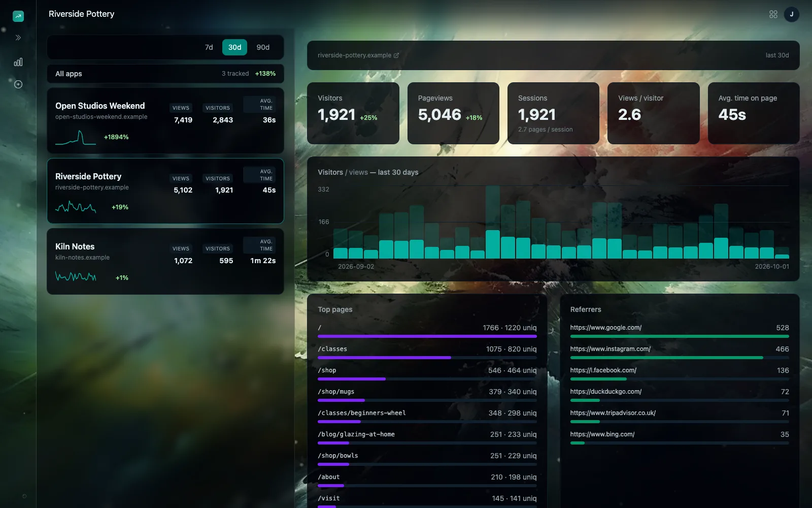Click the https://www.bing.com/ referrer

(x=680, y=437)
